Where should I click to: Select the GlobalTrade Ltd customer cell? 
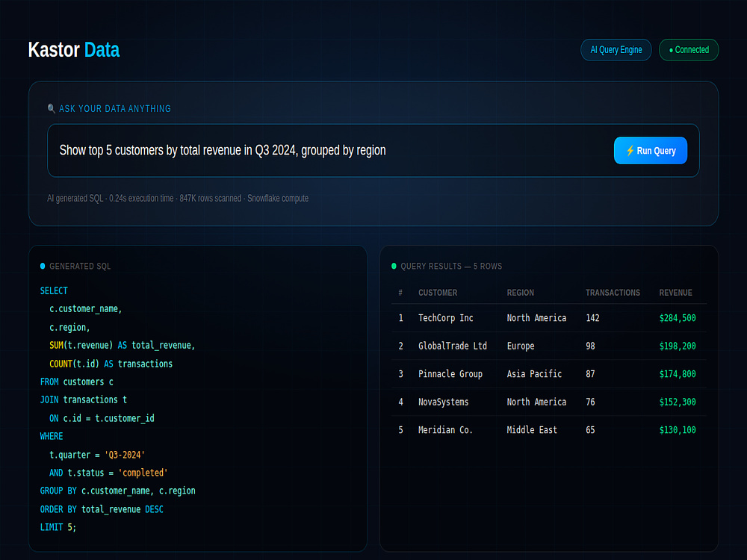(x=452, y=346)
